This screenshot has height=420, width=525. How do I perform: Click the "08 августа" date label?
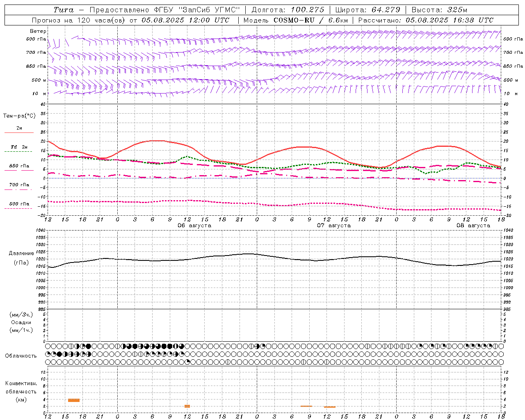(x=473, y=226)
